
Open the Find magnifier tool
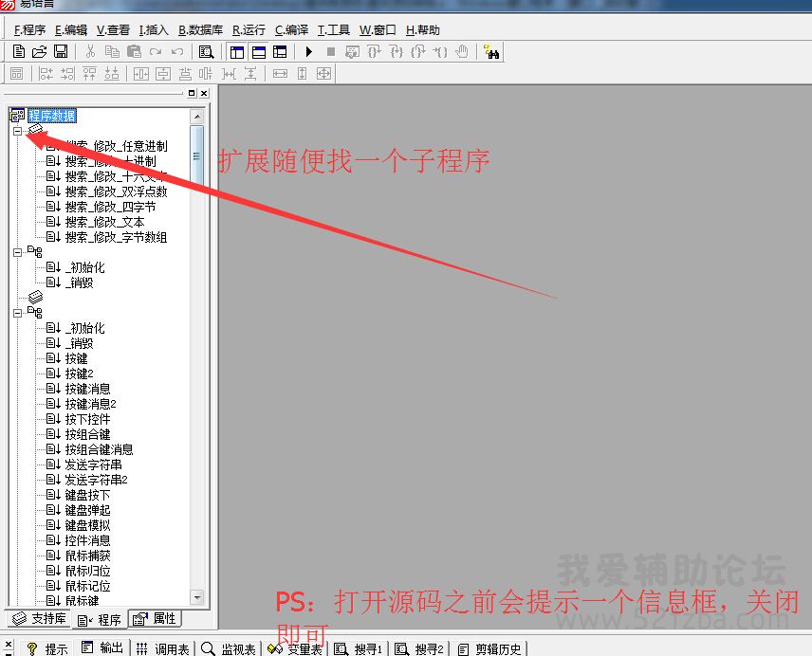(x=206, y=52)
